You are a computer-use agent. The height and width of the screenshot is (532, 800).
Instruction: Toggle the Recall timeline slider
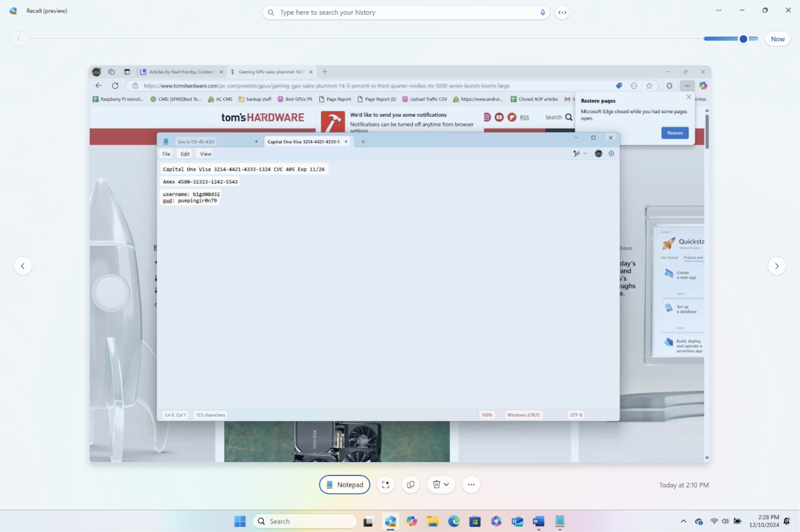click(x=742, y=39)
